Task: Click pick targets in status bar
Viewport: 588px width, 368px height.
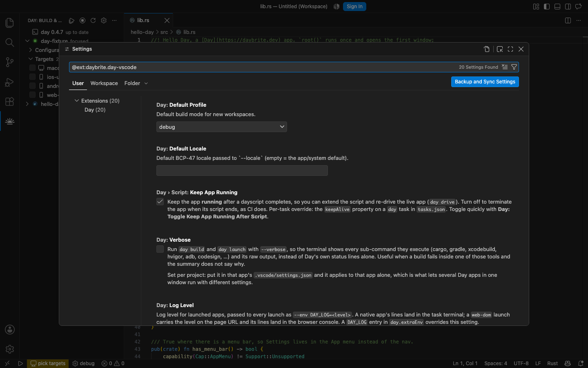Action: pos(48,364)
